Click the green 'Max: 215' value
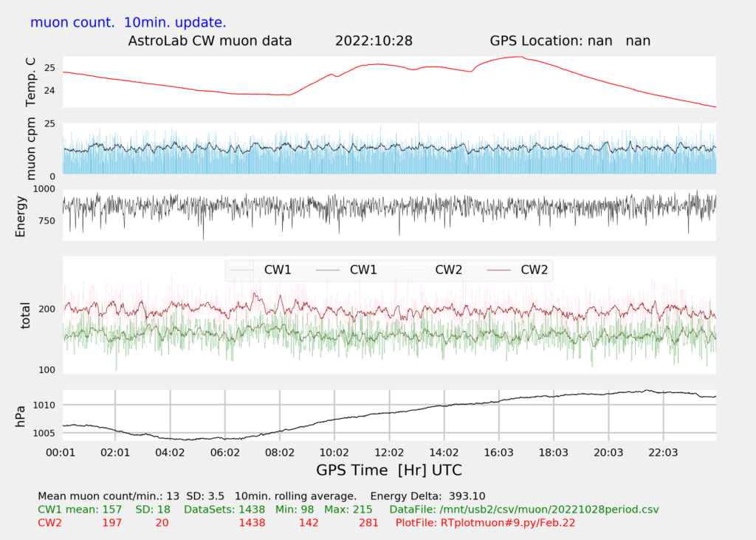Viewport: 756px width, 540px height. pos(348,510)
